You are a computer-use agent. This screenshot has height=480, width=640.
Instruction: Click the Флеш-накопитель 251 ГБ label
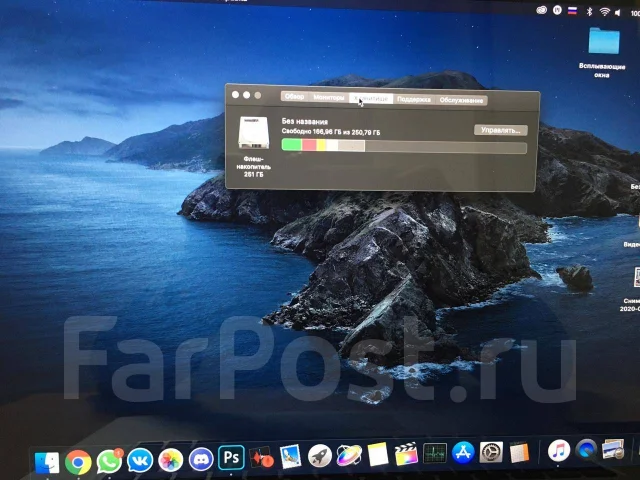[253, 167]
